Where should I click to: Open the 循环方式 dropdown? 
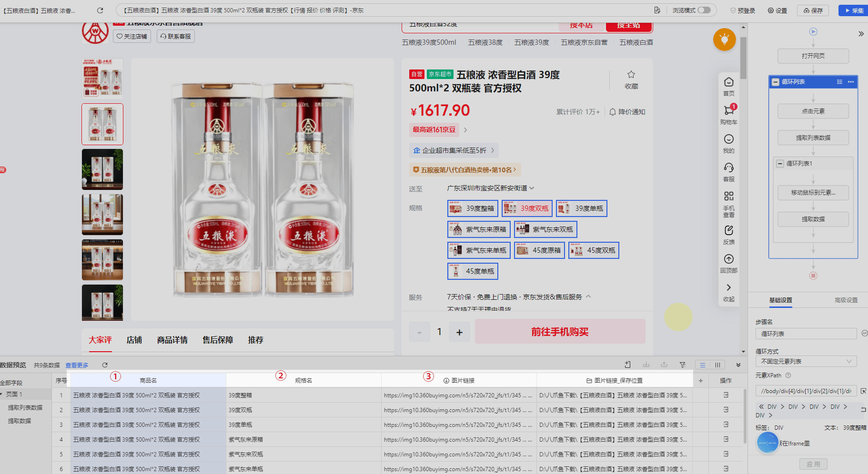coord(806,361)
